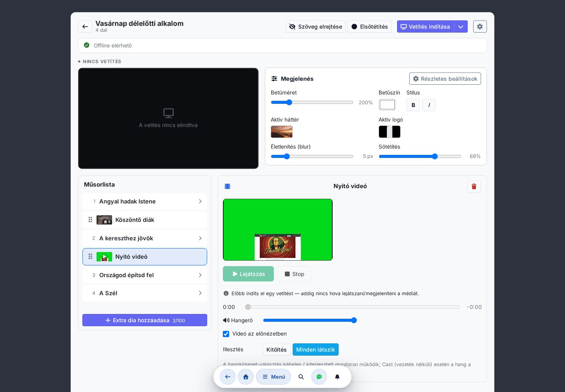
Task: Toggle bold style B button
Action: coord(413,105)
